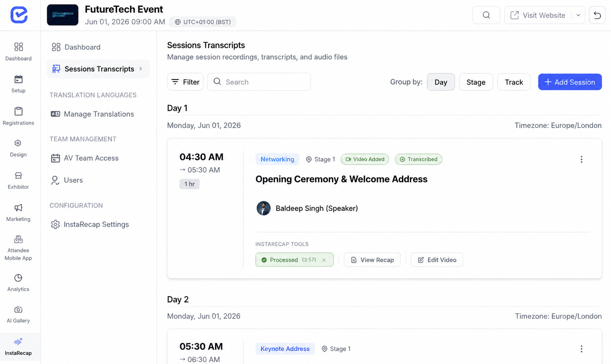This screenshot has height=364, width=611.
Task: Click the 04:30 AM start time
Action: pyautogui.click(x=202, y=157)
